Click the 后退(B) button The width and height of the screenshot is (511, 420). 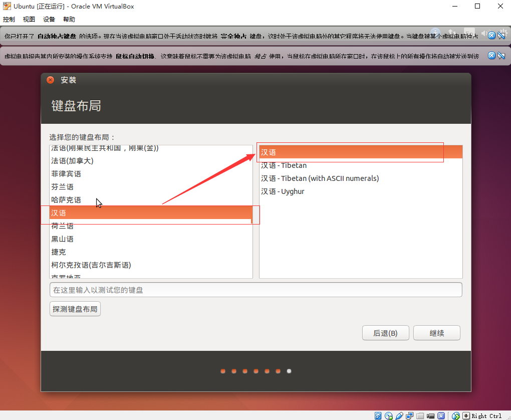[386, 333]
